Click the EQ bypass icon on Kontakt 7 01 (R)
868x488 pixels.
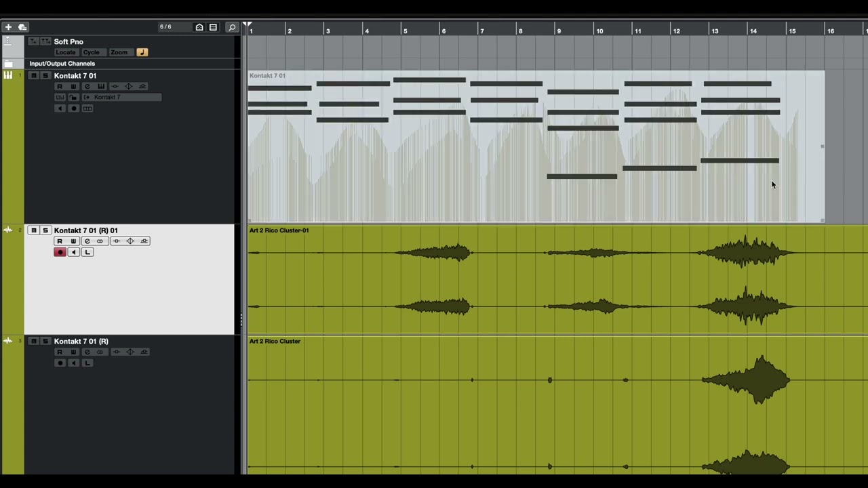[130, 352]
